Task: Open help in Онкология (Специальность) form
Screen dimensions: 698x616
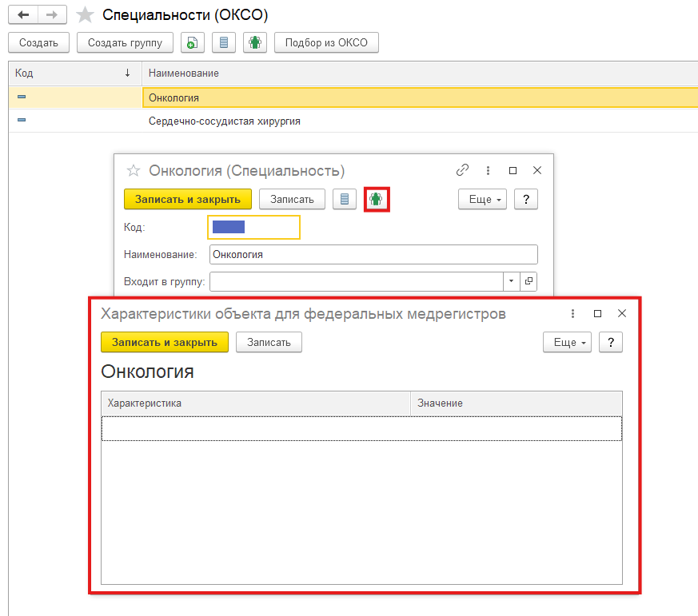Action: tap(526, 199)
